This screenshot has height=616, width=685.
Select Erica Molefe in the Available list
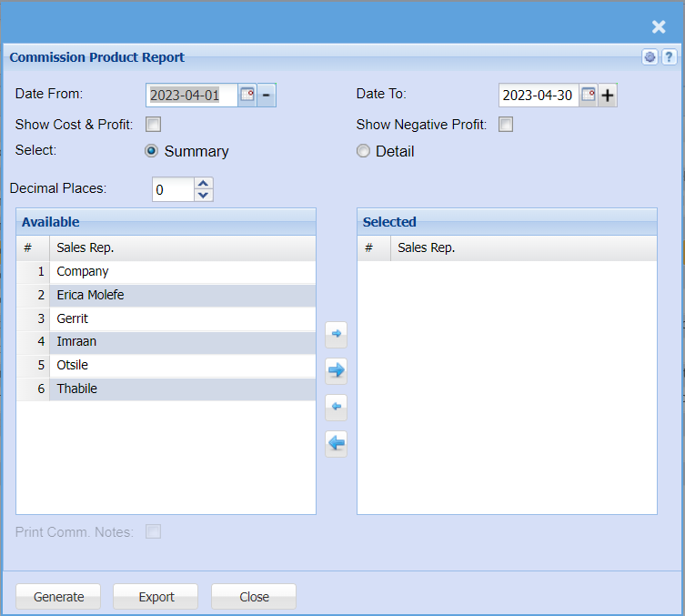coord(90,295)
